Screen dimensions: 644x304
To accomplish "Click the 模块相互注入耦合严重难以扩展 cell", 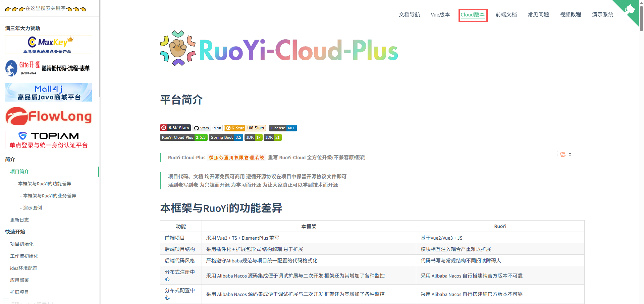I will pyautogui.click(x=500, y=249).
